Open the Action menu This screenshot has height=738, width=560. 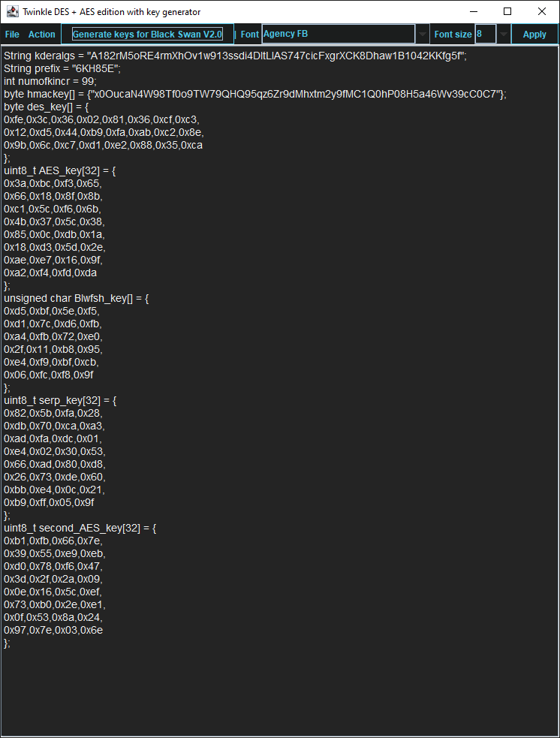[x=42, y=35]
